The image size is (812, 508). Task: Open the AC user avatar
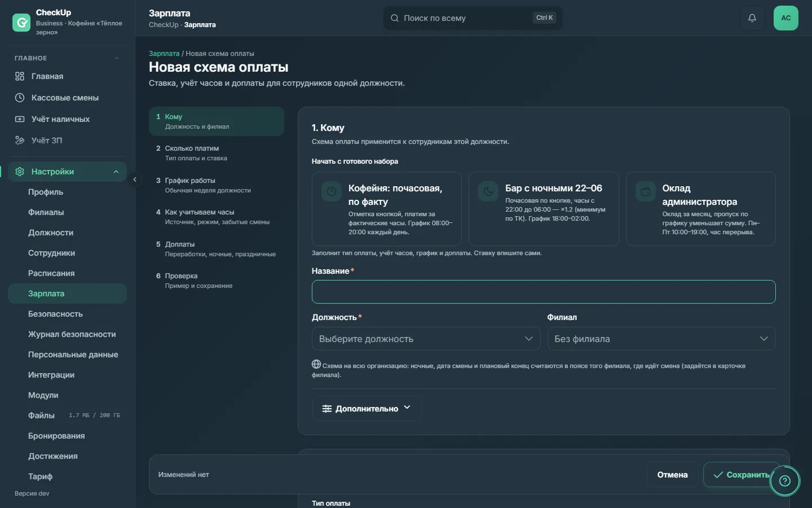click(786, 18)
